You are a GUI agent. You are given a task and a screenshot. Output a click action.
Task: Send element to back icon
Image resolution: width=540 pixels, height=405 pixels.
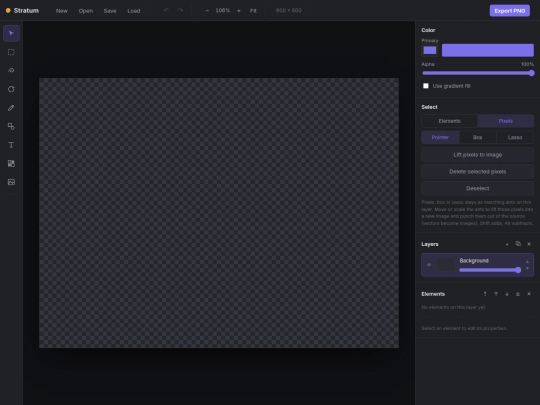[x=518, y=294]
